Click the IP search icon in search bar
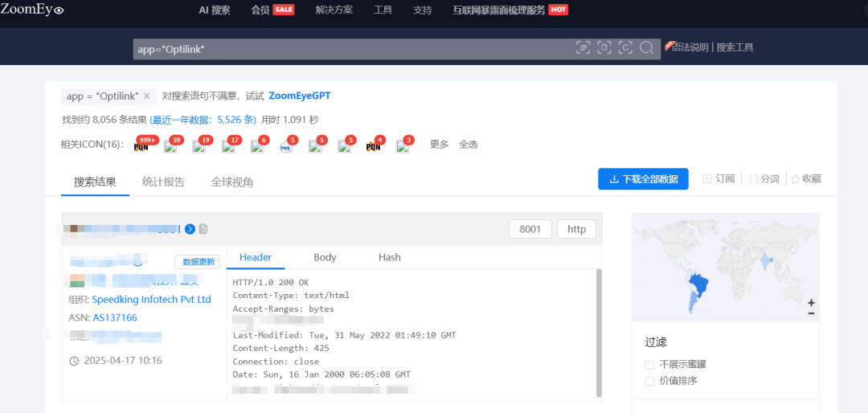Screen dimensions: 868x413 click(583, 48)
